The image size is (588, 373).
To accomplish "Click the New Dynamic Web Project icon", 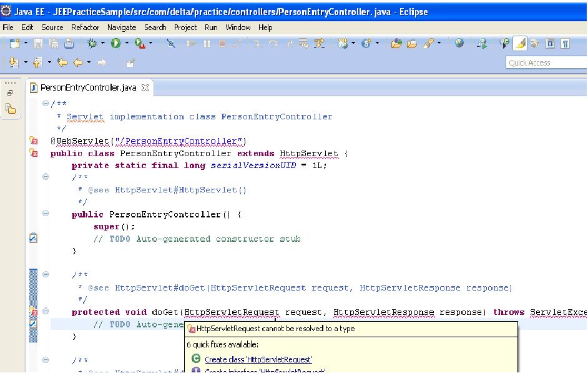I will coord(343,44).
